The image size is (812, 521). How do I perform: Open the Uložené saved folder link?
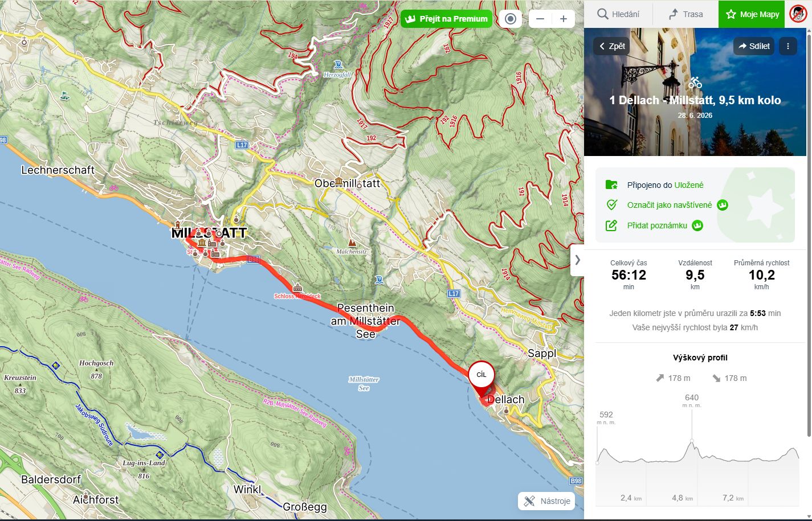click(x=689, y=185)
